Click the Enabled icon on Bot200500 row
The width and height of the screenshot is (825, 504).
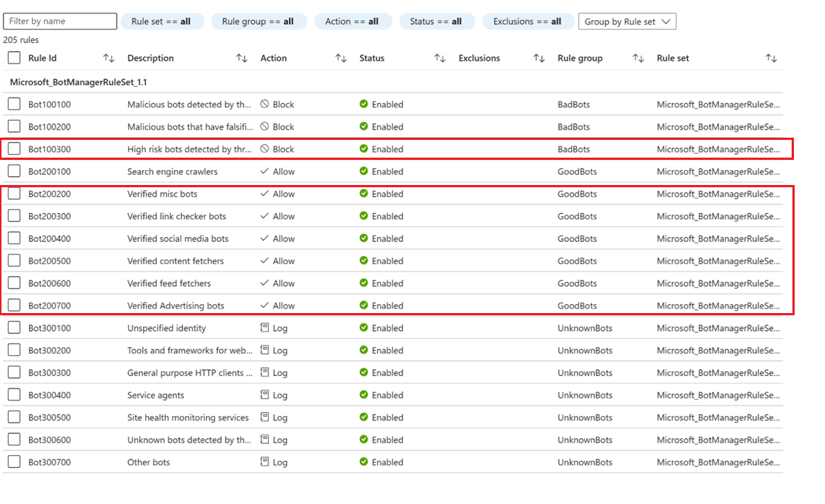(x=364, y=261)
